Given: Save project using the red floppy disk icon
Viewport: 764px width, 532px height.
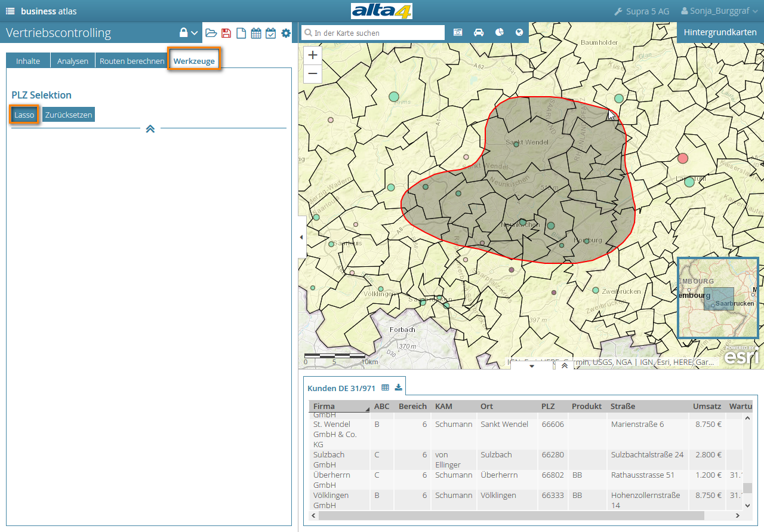Looking at the screenshot, I should [x=226, y=33].
